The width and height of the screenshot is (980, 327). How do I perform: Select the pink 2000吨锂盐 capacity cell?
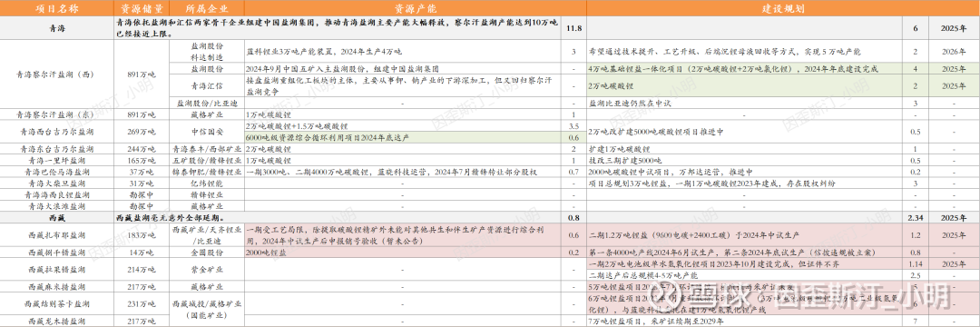click(x=404, y=252)
